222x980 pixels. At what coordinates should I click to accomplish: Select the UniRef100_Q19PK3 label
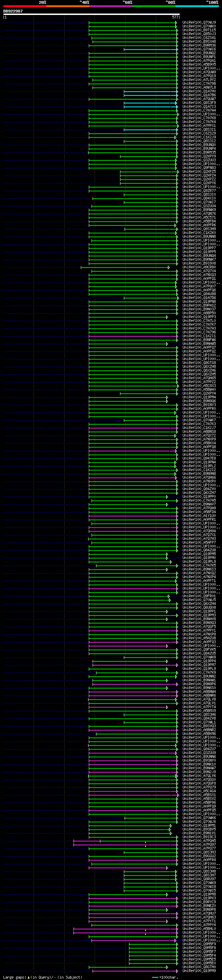pos(199,898)
